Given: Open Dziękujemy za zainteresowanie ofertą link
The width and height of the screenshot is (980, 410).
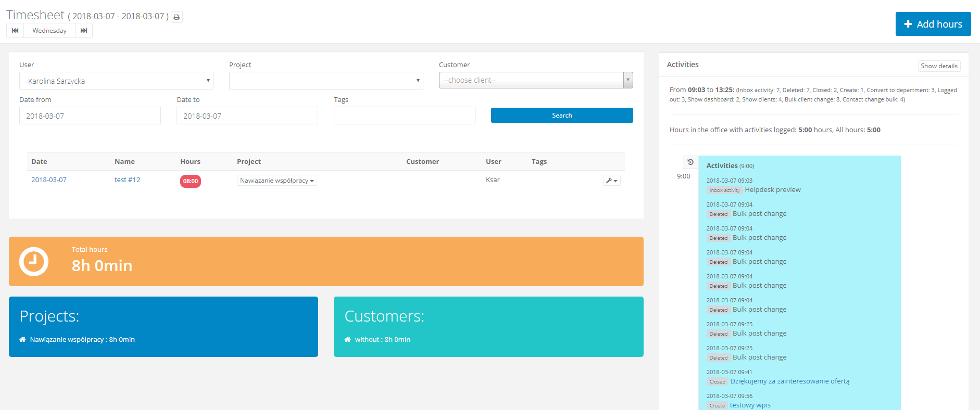Looking at the screenshot, I should 789,381.
